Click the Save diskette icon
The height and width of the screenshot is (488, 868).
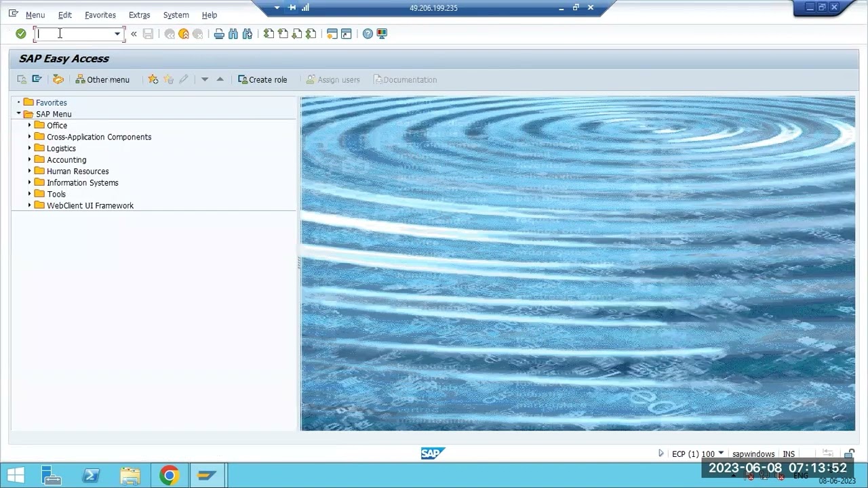[x=148, y=33]
